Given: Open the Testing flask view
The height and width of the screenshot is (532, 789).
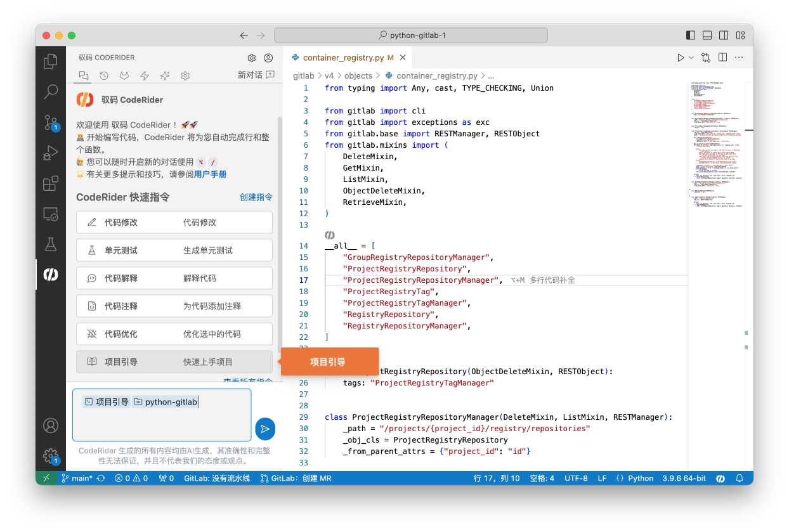Looking at the screenshot, I should (x=51, y=244).
